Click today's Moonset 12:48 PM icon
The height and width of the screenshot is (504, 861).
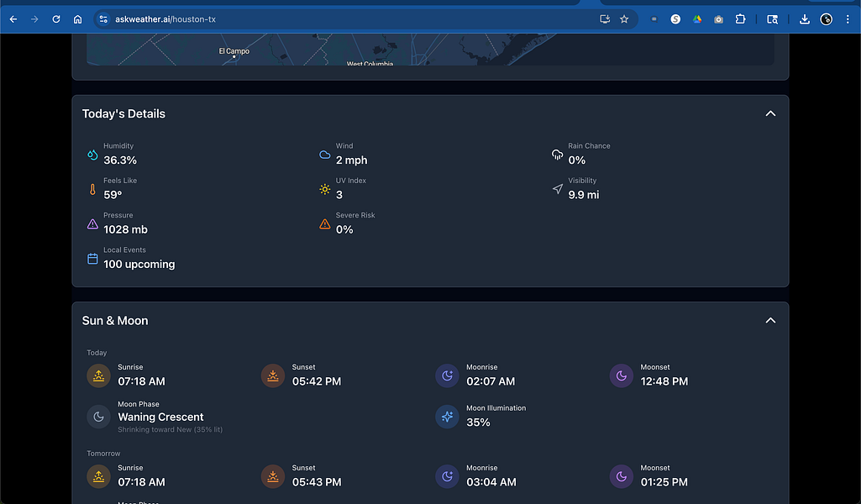[x=621, y=375]
